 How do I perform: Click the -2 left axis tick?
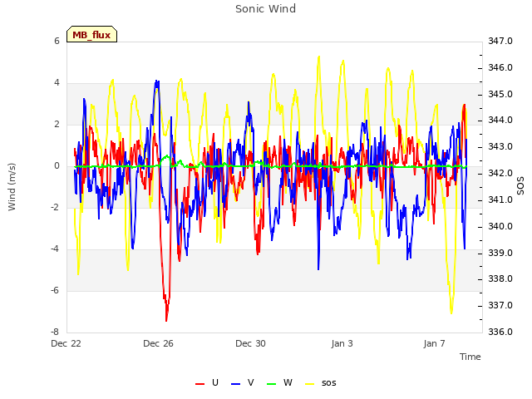[55, 207]
